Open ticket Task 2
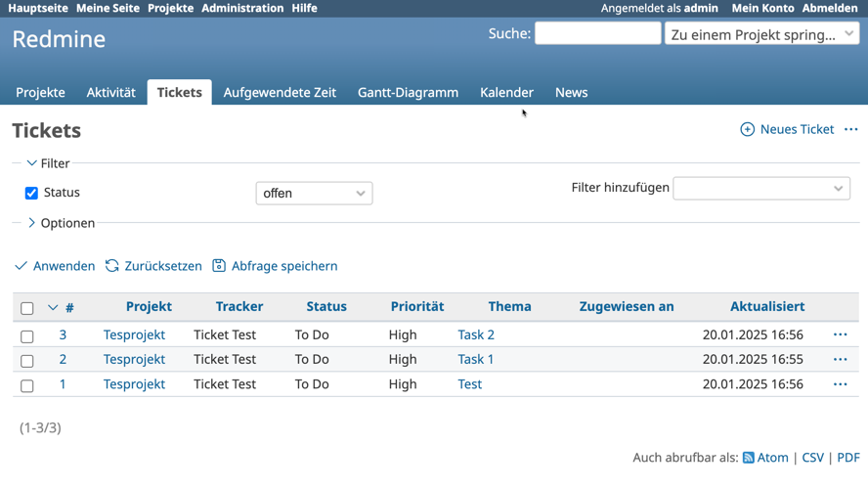 point(476,335)
